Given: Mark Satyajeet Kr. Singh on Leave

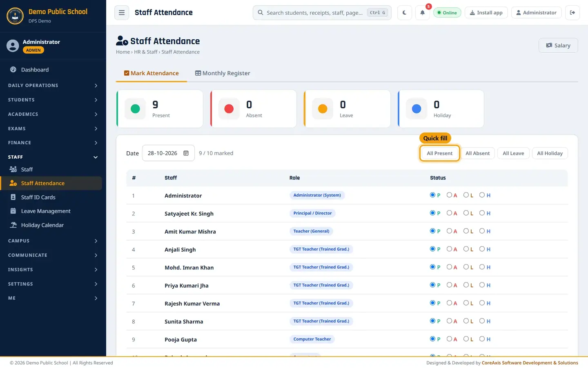Looking at the screenshot, I should pyautogui.click(x=466, y=213).
